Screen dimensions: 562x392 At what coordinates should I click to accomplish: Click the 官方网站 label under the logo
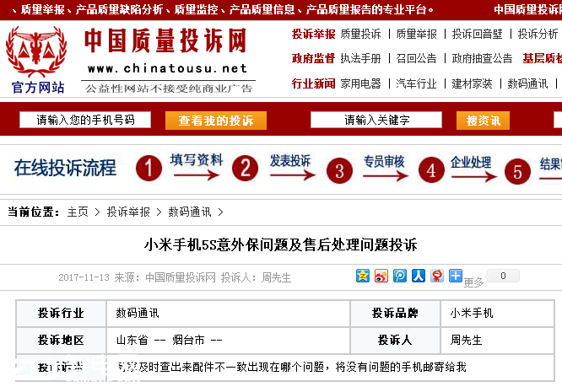(x=38, y=87)
